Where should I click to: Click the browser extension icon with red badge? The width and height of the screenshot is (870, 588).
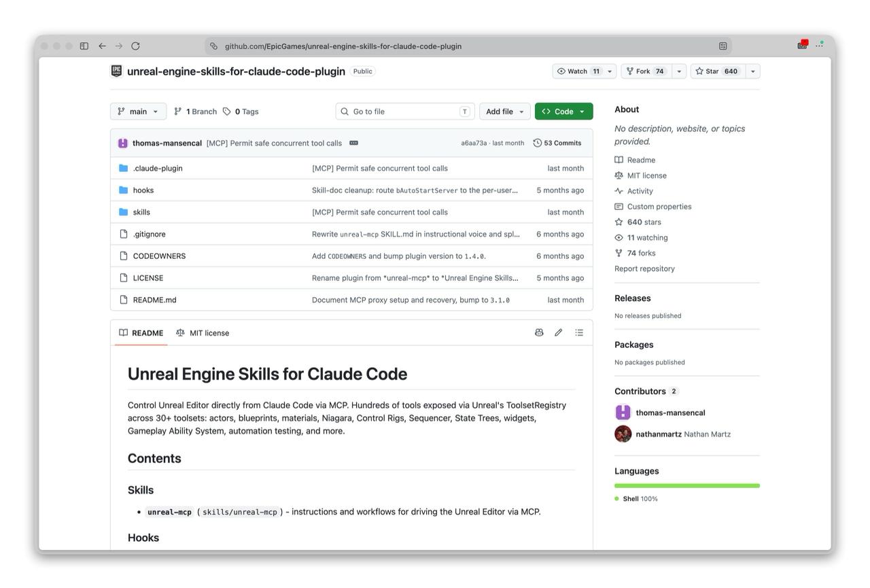pyautogui.click(x=803, y=46)
